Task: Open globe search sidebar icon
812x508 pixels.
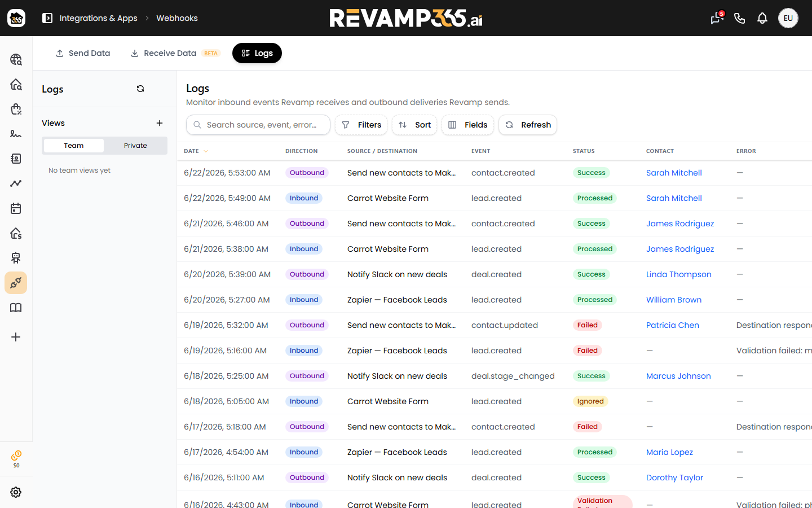Action: click(16, 59)
